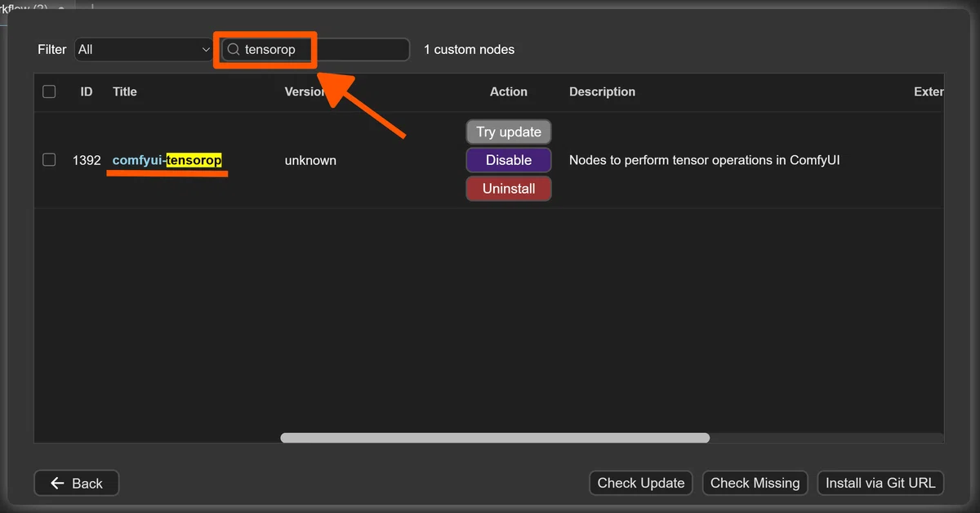Sort by the ID column header
This screenshot has width=980, height=513.
click(x=87, y=91)
